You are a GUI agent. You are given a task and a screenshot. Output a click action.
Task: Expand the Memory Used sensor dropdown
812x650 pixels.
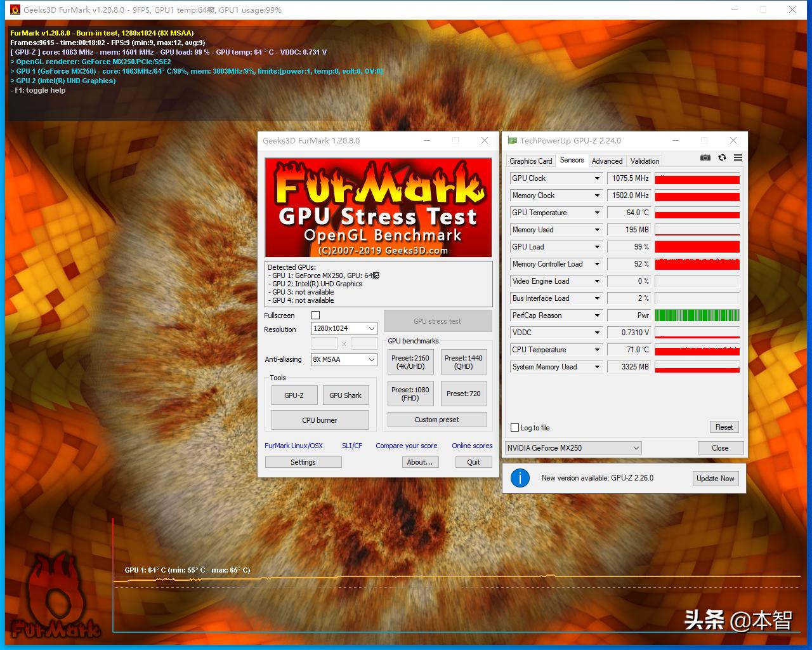coord(597,230)
